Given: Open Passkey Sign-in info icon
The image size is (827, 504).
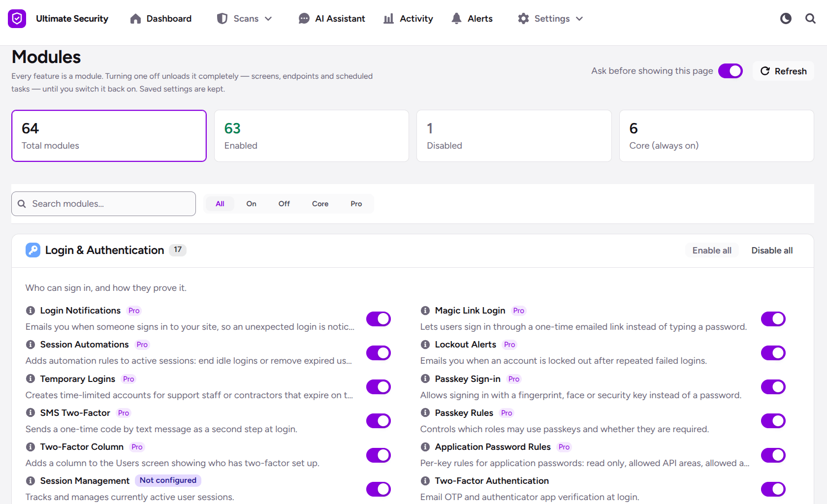Looking at the screenshot, I should point(425,379).
